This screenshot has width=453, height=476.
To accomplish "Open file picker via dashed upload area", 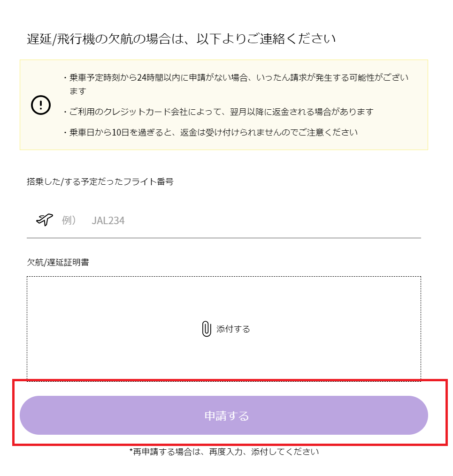I will 224,328.
